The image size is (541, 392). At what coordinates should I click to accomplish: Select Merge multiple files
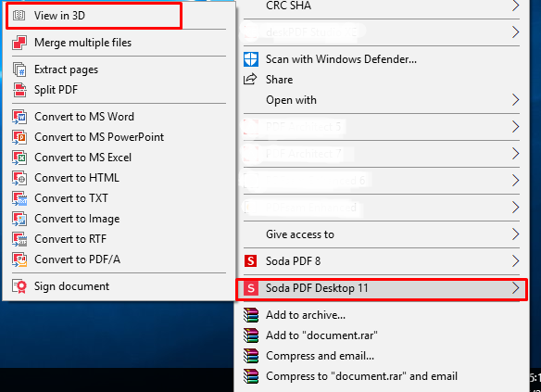[x=119, y=43]
